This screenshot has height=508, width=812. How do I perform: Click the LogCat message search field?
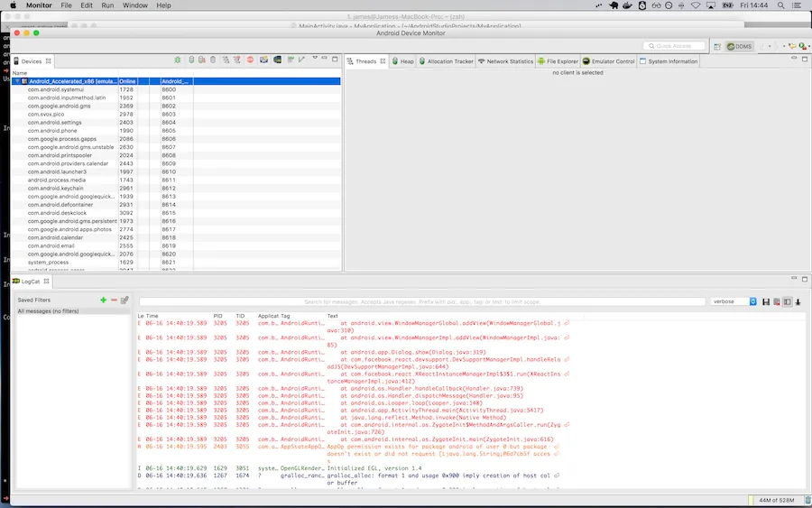point(422,301)
